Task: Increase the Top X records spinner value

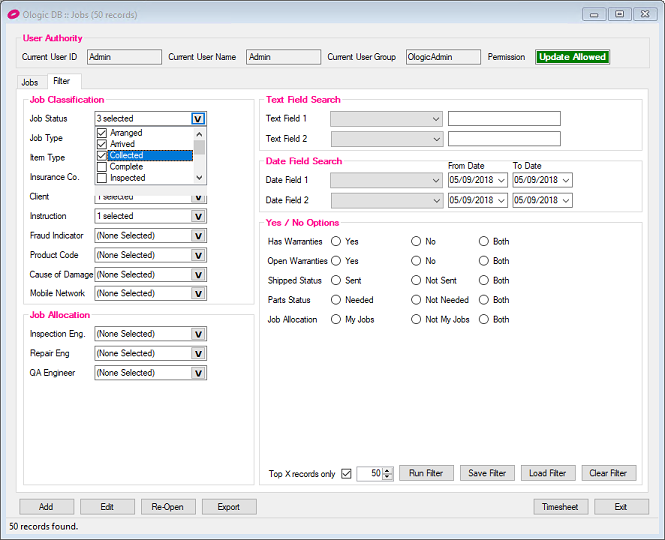Action: [x=388, y=470]
